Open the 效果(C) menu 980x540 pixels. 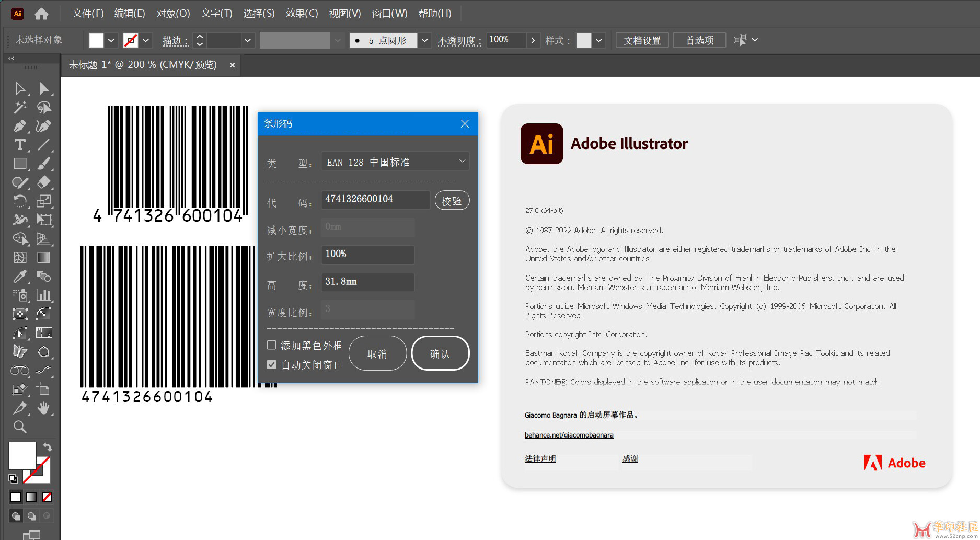(x=302, y=13)
